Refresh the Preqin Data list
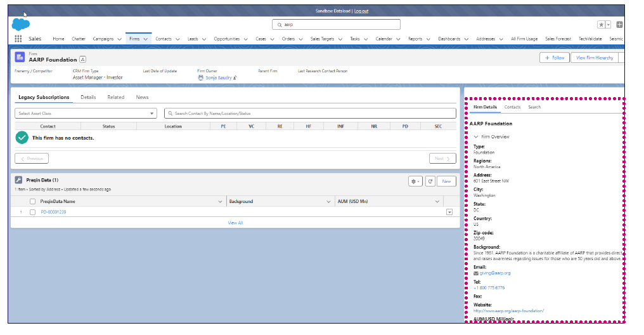The height and width of the screenshot is (335, 644). coord(430,181)
